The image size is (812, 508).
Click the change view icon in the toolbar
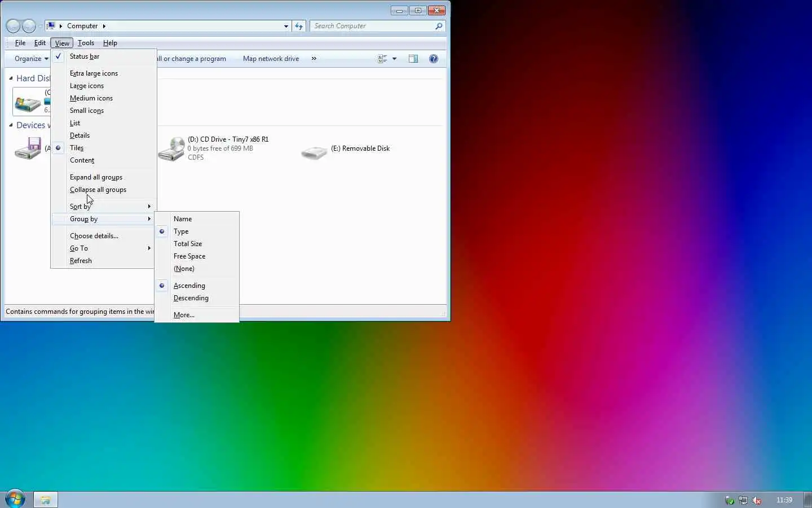click(x=382, y=59)
